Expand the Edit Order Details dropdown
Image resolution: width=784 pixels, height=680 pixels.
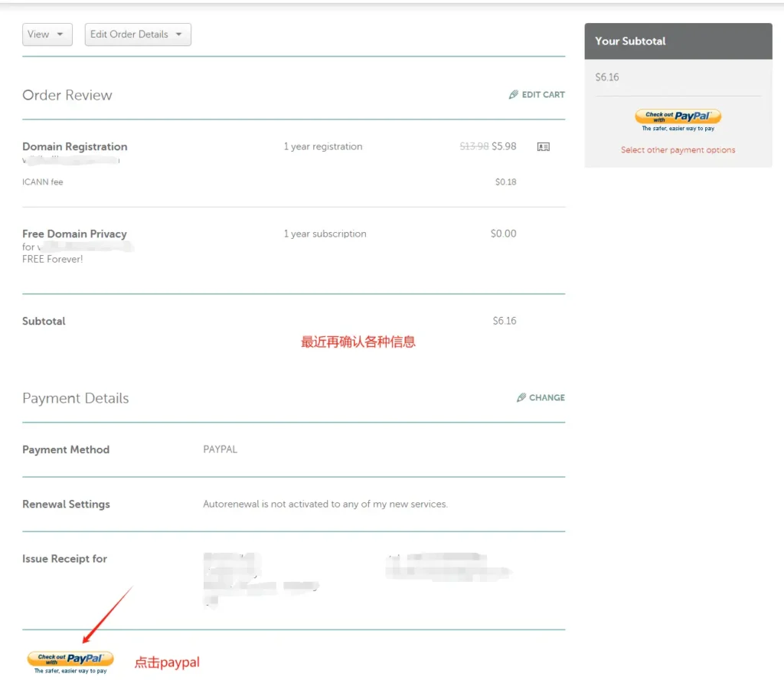click(x=137, y=34)
